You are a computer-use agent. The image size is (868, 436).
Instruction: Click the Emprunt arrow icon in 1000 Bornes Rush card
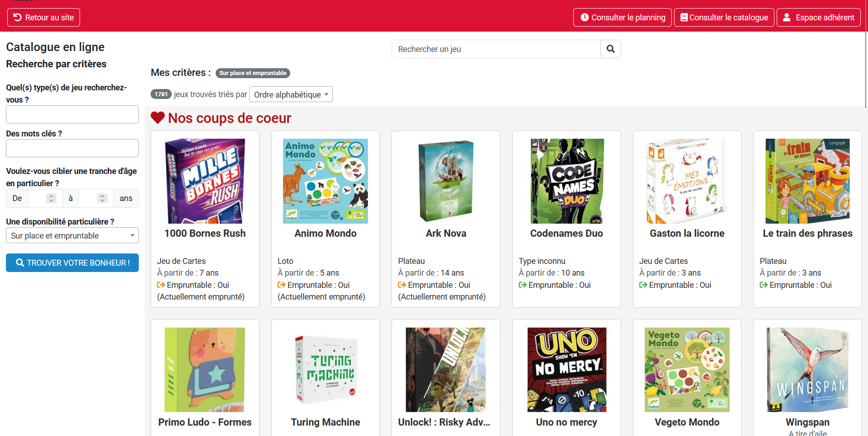tap(161, 285)
